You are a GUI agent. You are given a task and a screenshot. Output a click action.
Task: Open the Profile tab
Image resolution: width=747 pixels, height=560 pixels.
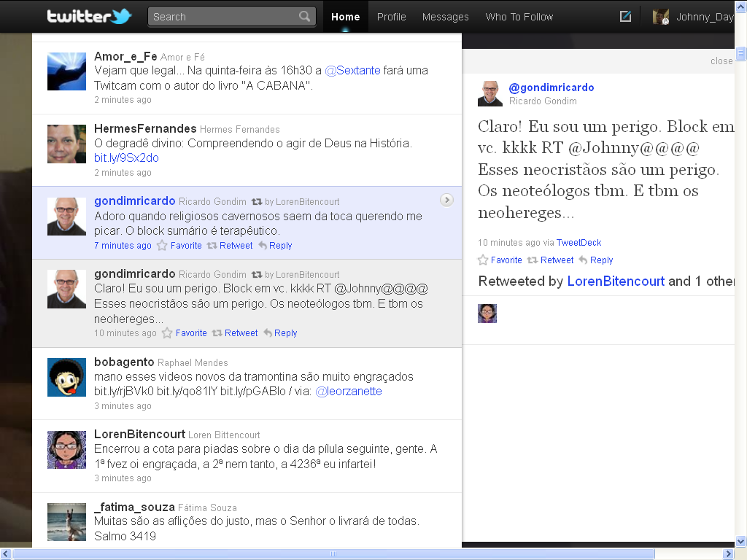(x=391, y=17)
